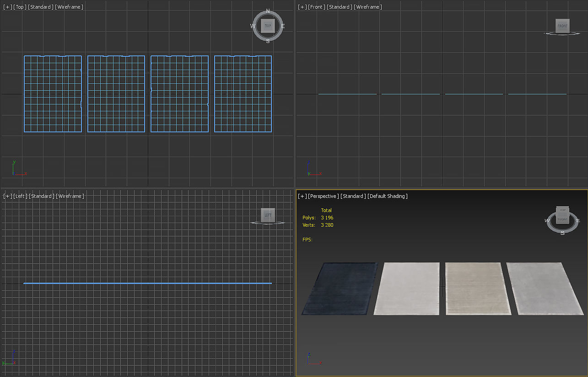Click compass E on the Top viewport ViewCube

click(283, 26)
